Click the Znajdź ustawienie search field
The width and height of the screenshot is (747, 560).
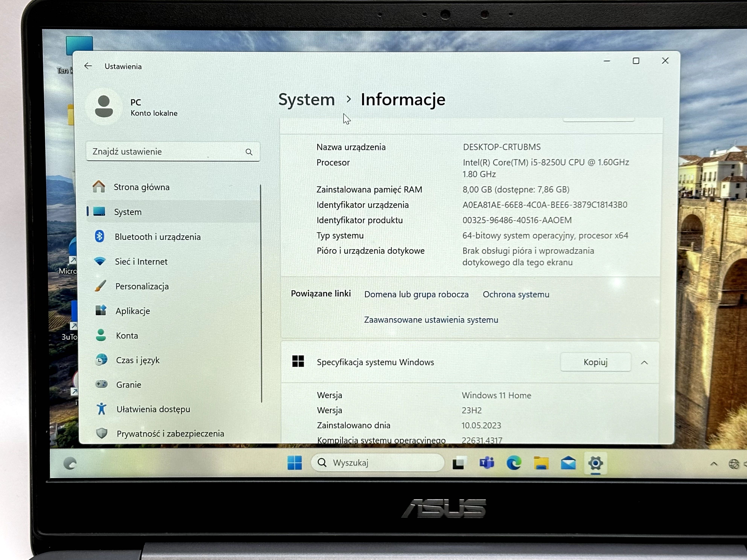point(173,152)
